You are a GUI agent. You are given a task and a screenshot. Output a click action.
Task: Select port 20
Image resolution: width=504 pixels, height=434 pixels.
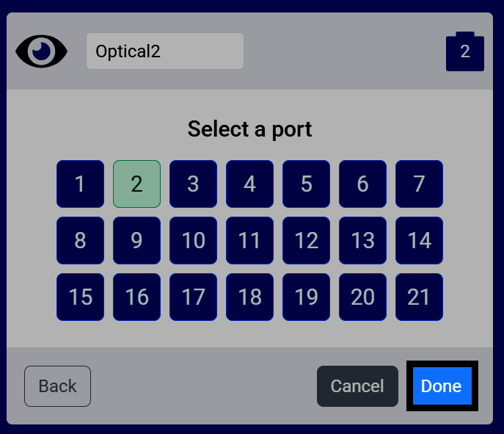point(362,297)
